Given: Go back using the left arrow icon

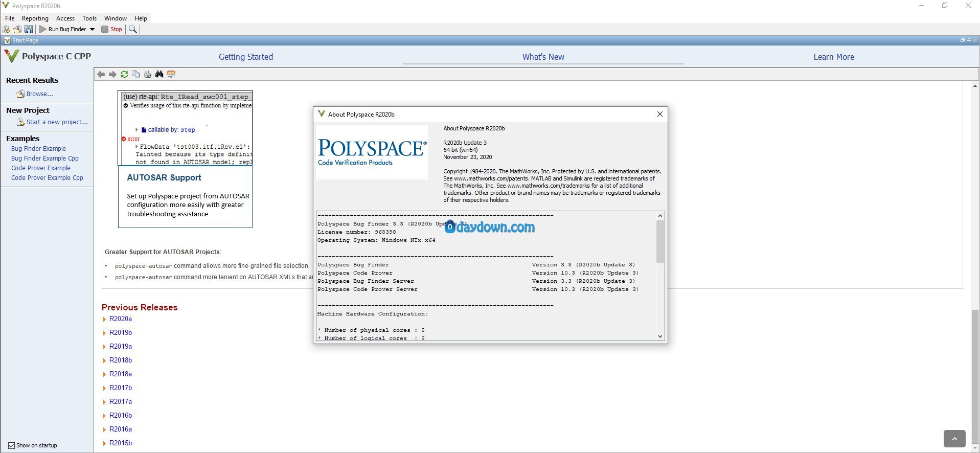Looking at the screenshot, I should (101, 74).
